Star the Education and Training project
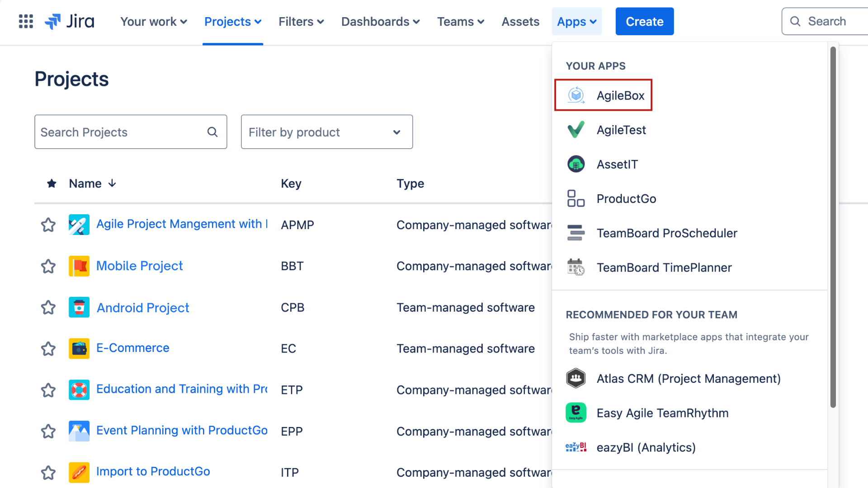This screenshot has width=868, height=488. (x=48, y=390)
